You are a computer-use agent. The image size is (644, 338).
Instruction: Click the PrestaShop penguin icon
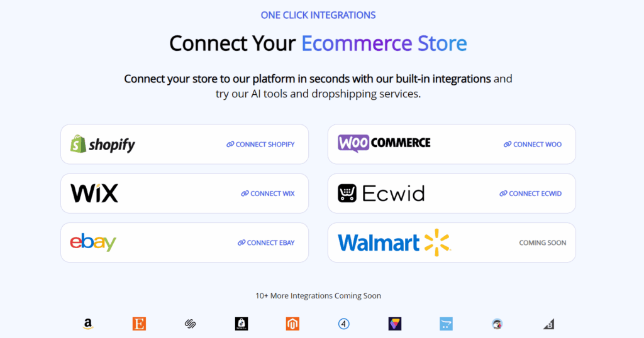pos(497,324)
